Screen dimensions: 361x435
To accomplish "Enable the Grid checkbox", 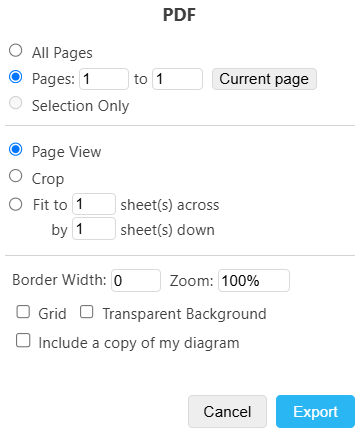I will [x=23, y=312].
